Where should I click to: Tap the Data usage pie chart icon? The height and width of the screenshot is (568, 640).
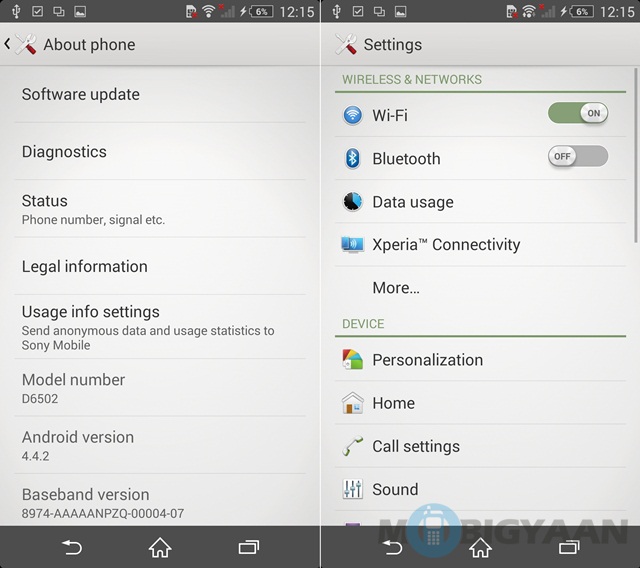[x=352, y=202]
